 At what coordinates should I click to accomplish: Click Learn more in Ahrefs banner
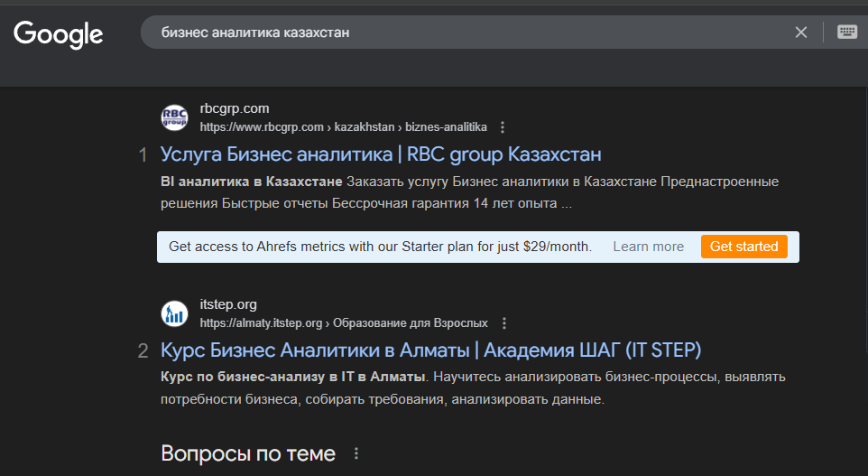[648, 247]
